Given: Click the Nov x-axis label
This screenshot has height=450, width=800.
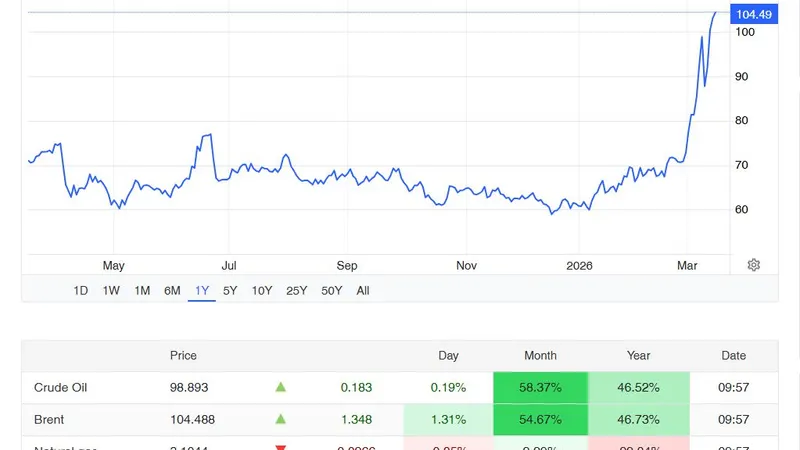Looking at the screenshot, I should tap(466, 266).
